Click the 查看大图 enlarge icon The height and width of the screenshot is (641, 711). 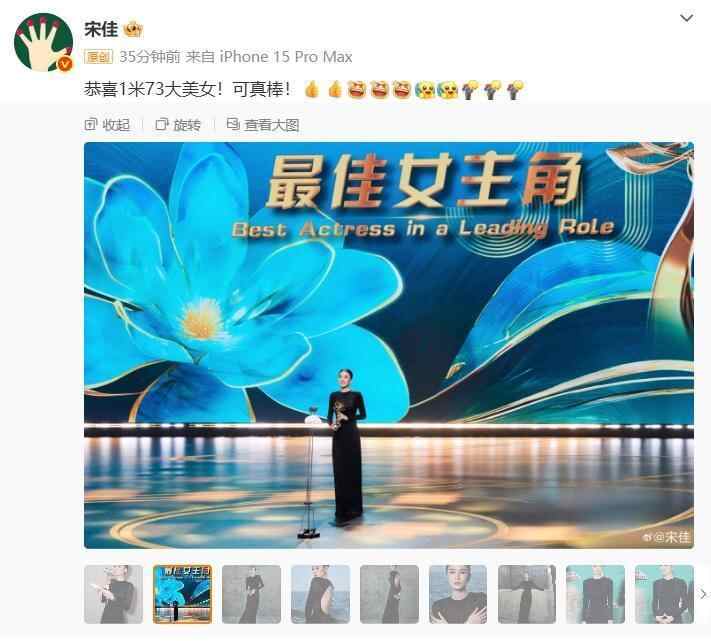pos(233,124)
